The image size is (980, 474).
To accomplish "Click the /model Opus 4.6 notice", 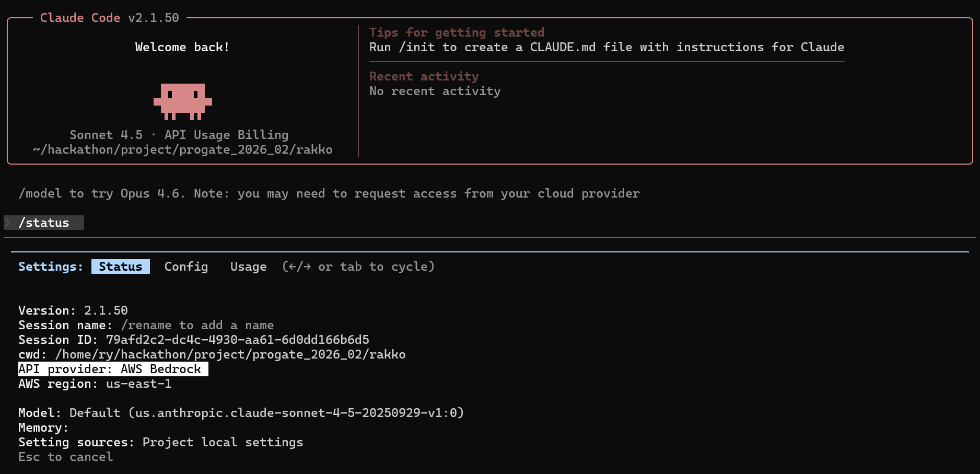I will tap(329, 193).
